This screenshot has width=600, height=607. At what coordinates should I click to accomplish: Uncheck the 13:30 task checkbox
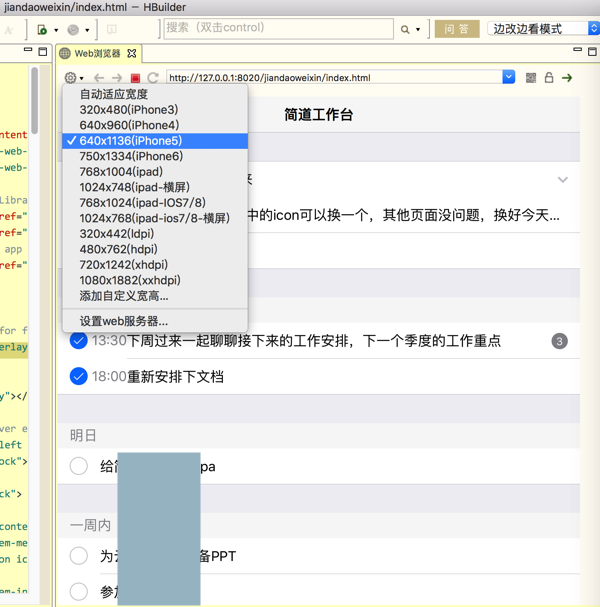click(x=79, y=341)
